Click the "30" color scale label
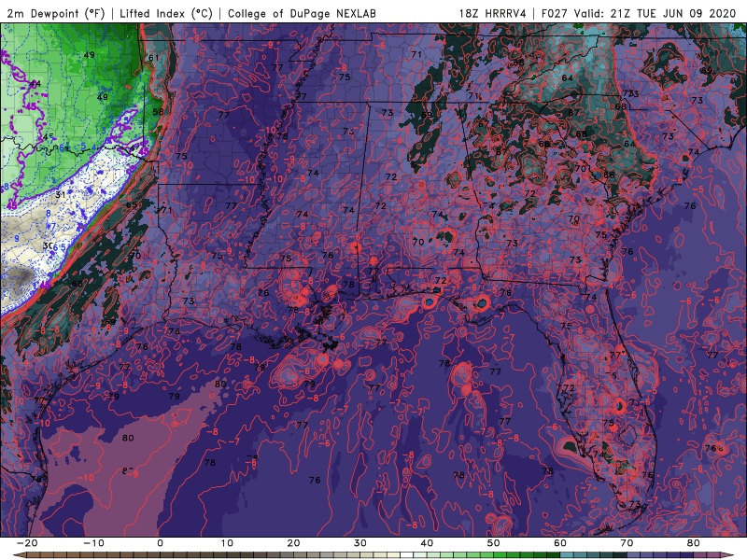This screenshot has height=560, width=747. 360,543
